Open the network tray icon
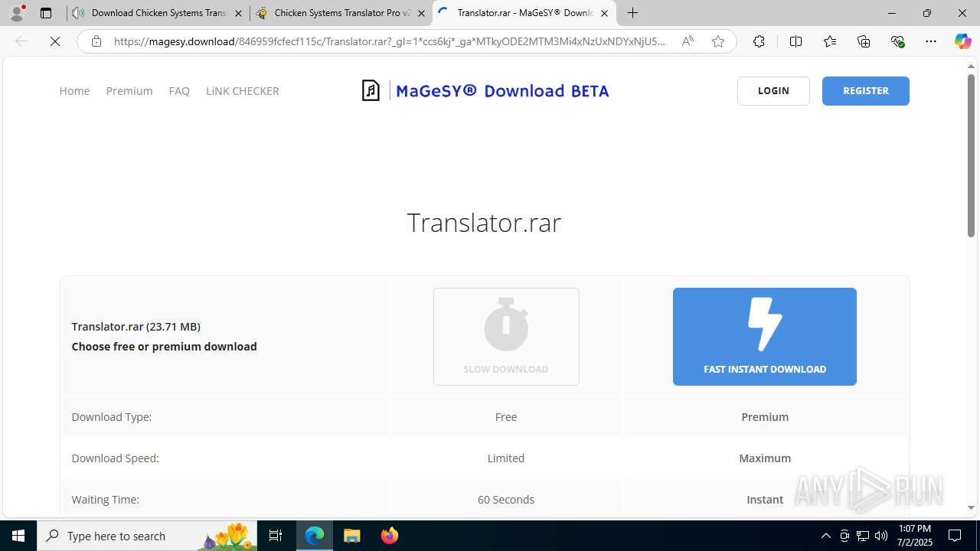The height and width of the screenshot is (551, 980). pyautogui.click(x=863, y=536)
